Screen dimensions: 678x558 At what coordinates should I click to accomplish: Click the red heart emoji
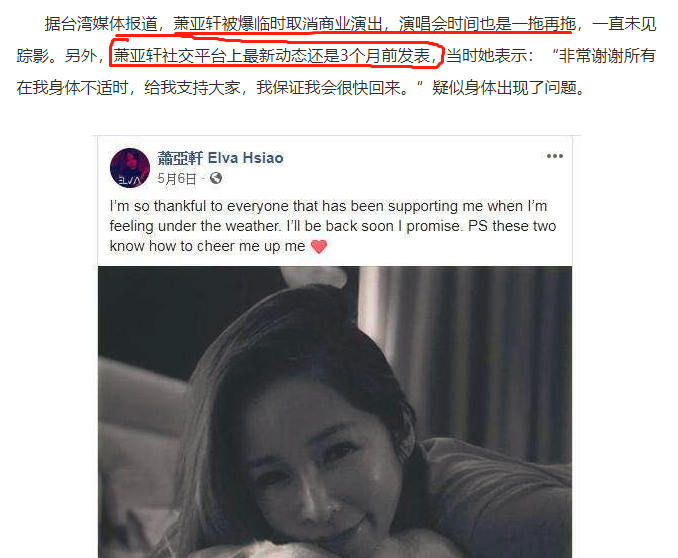pyautogui.click(x=319, y=247)
